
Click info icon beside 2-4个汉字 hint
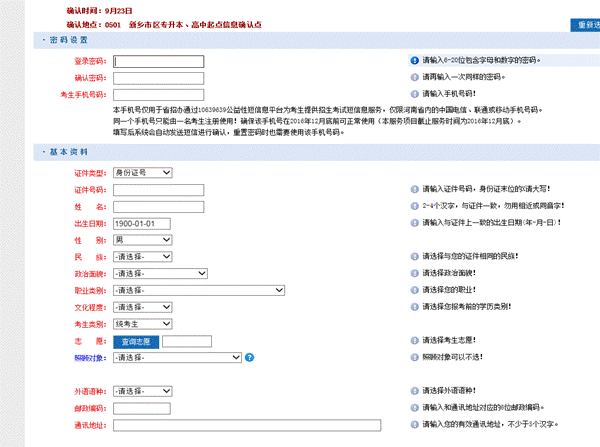click(x=414, y=206)
